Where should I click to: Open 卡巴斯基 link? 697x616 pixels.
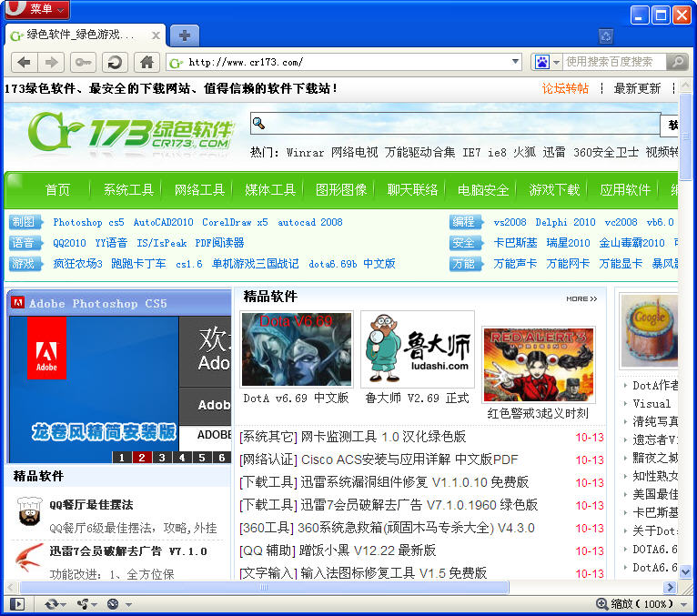[515, 243]
